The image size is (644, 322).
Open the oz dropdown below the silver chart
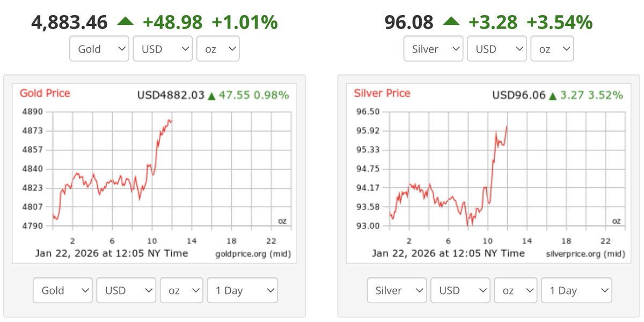(x=515, y=290)
